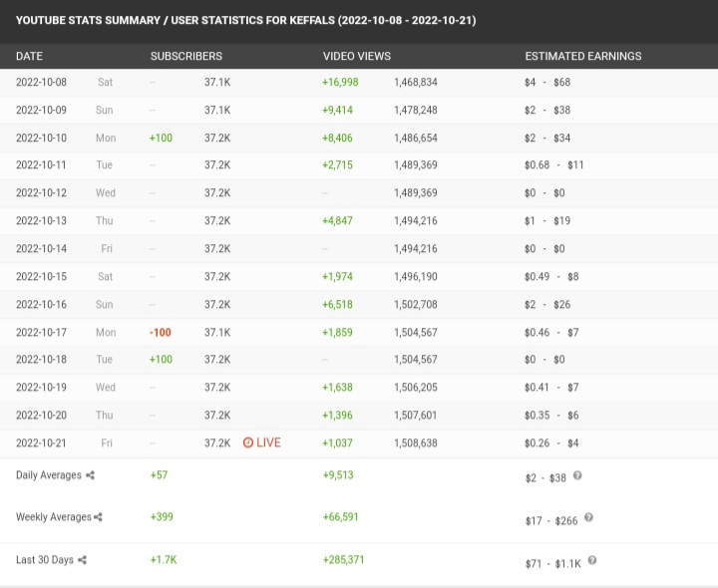Select the date 2022-10-19
The height and width of the screenshot is (588, 718).
coord(41,388)
